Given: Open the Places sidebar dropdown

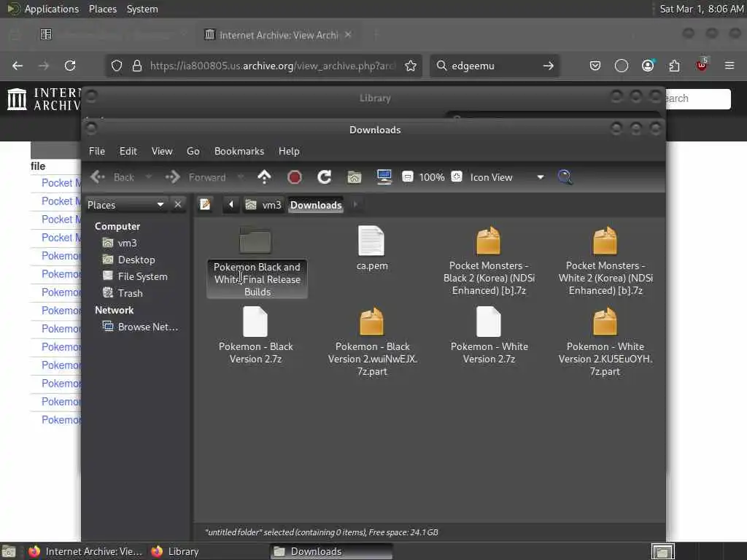Looking at the screenshot, I should pyautogui.click(x=125, y=205).
